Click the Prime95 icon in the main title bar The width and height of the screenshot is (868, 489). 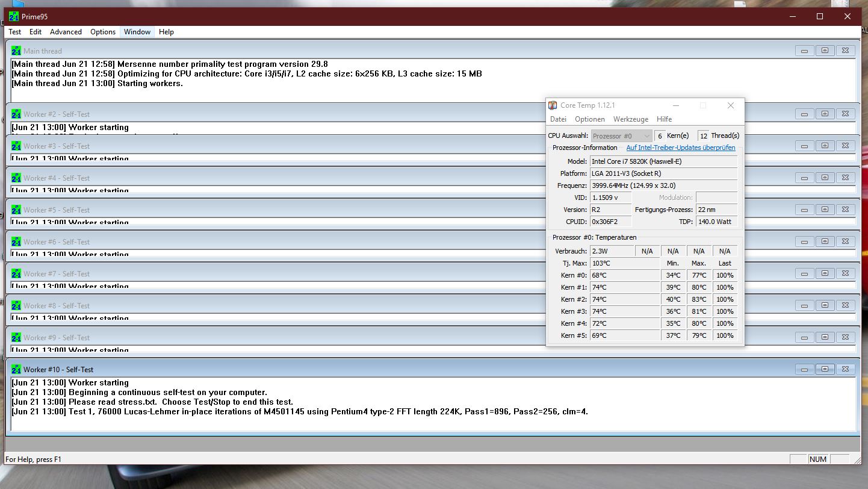pyautogui.click(x=13, y=16)
